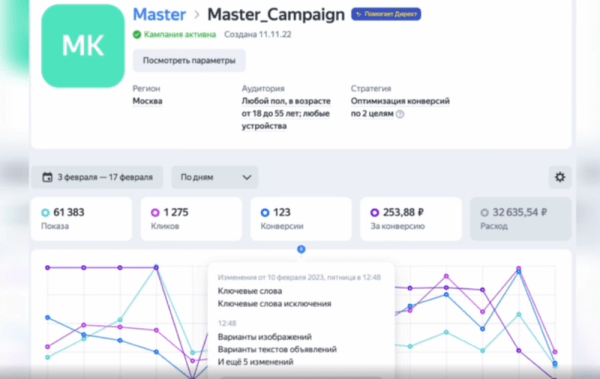Click the green campaign active status icon

coord(137,34)
